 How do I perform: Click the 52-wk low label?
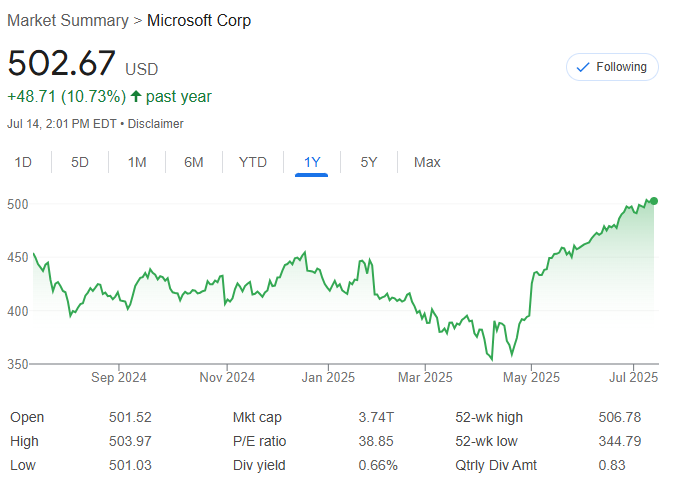pyautogui.click(x=486, y=441)
